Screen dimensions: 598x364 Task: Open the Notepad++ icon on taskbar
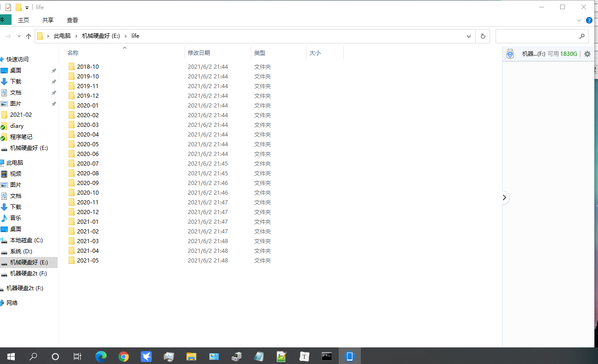[281, 356]
